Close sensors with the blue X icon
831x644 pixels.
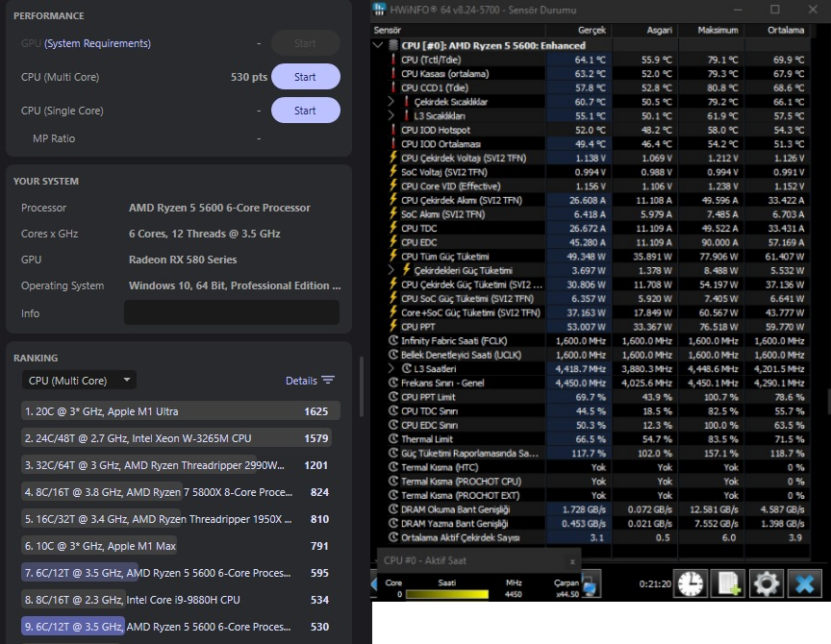tap(804, 583)
